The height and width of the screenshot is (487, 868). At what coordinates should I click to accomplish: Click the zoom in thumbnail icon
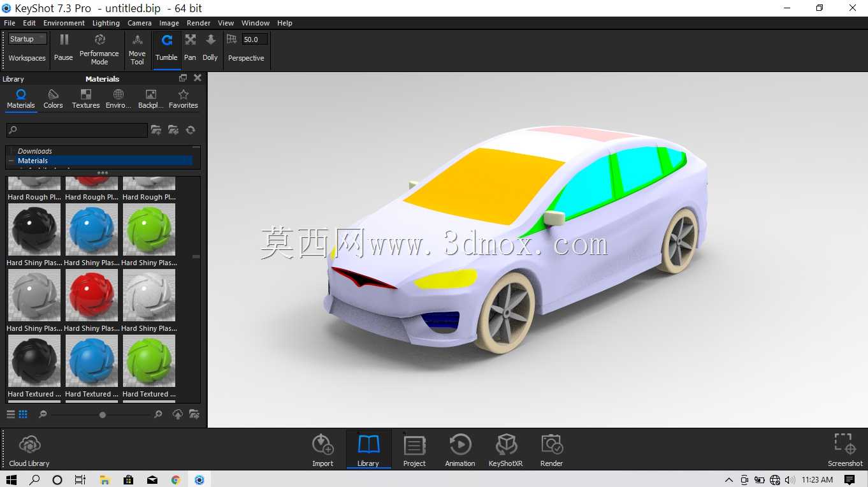(x=157, y=414)
